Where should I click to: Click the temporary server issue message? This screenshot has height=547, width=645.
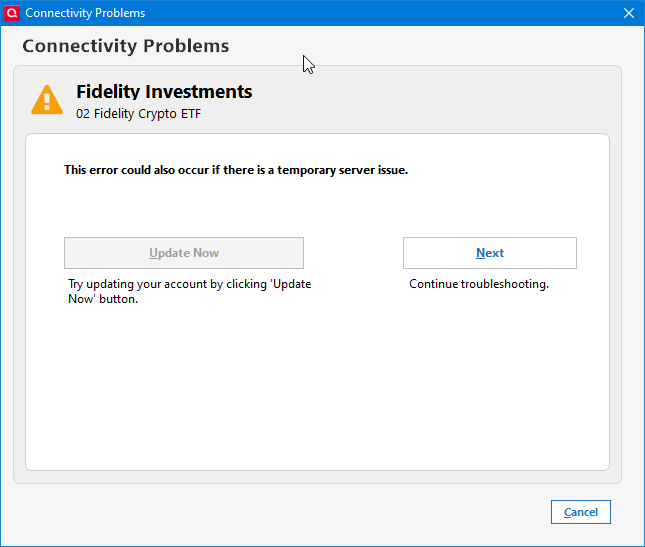point(236,170)
